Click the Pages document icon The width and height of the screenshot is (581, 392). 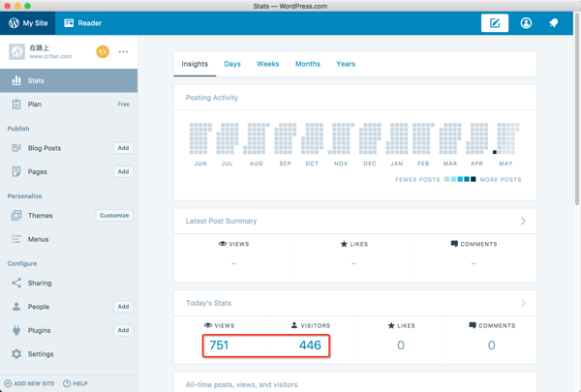tap(16, 171)
